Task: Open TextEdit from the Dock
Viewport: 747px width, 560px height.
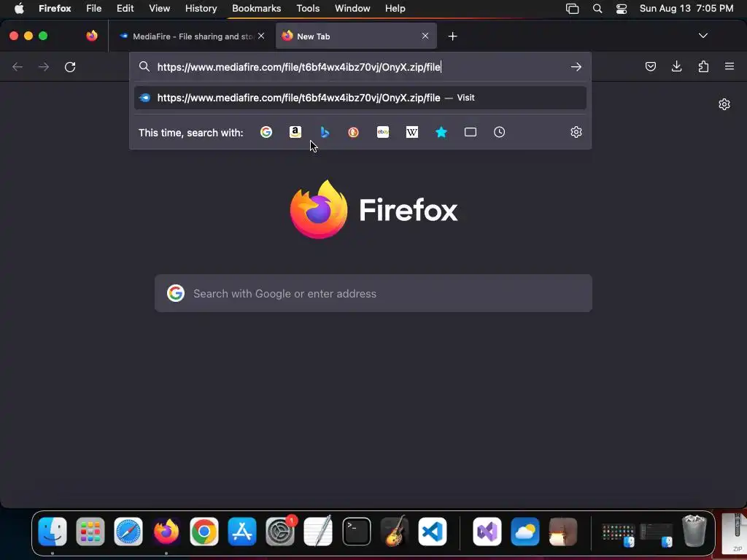Action: [x=318, y=531]
